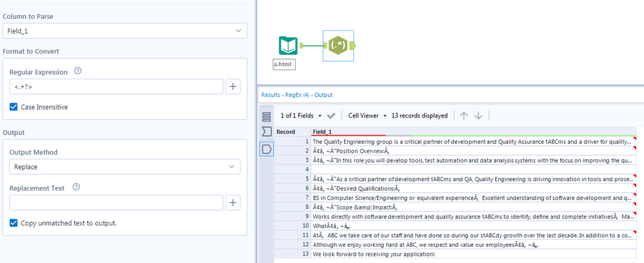Screen dimensions: 644x263
Task: Show the input anchor data icon
Action: point(266,132)
